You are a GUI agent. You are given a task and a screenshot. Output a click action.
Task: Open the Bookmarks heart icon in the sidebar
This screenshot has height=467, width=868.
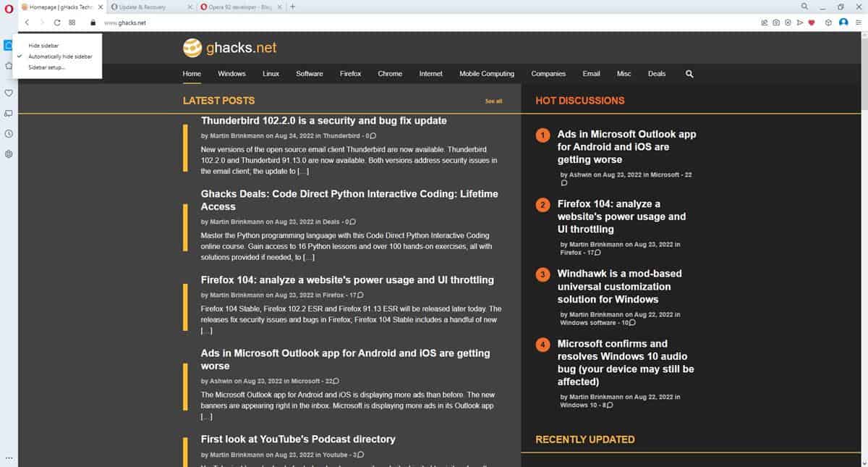pyautogui.click(x=8, y=93)
